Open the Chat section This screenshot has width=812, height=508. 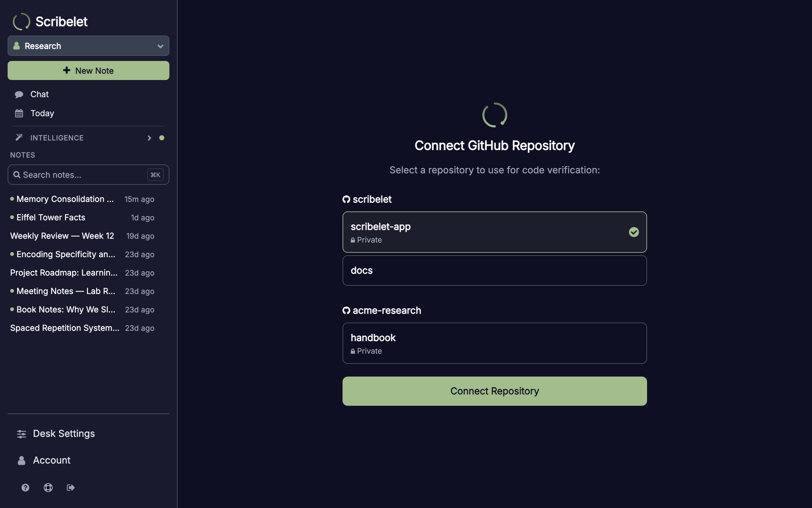click(88, 94)
